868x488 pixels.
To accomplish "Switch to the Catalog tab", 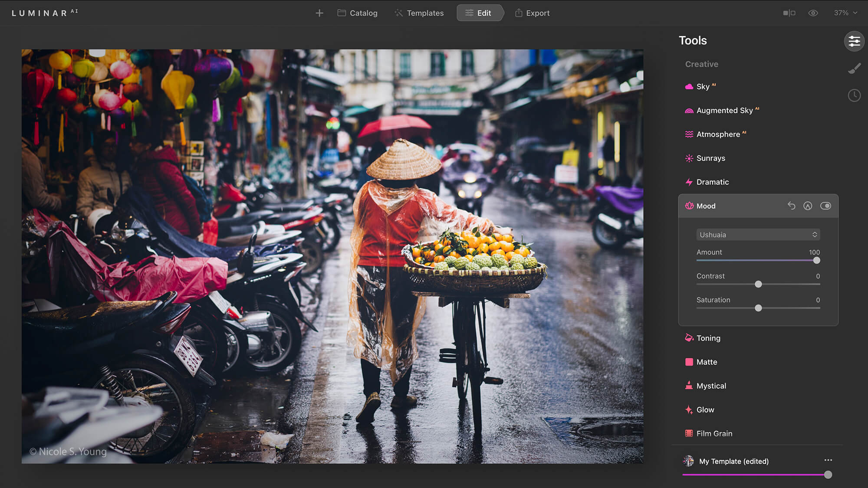I will [x=358, y=13].
